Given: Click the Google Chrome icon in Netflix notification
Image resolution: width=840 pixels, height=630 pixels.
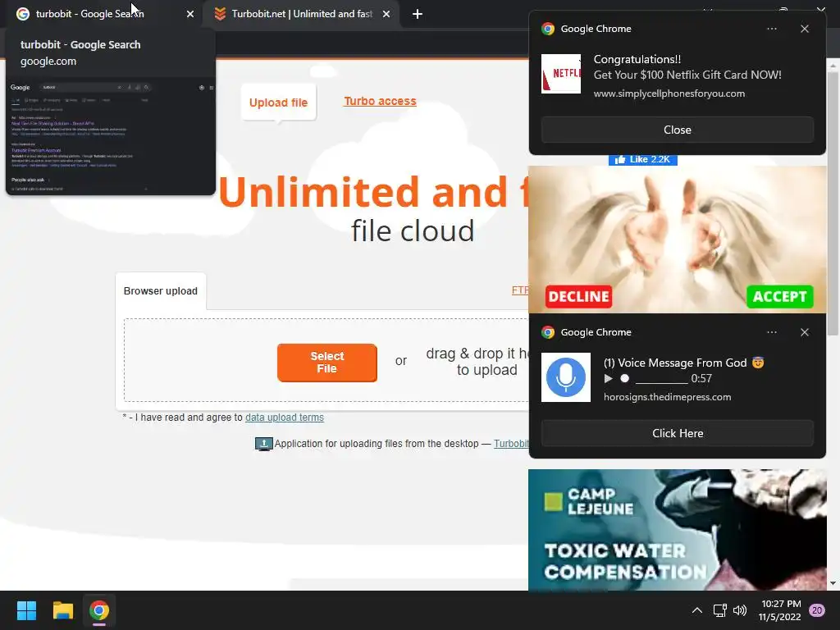Looking at the screenshot, I should [x=547, y=29].
